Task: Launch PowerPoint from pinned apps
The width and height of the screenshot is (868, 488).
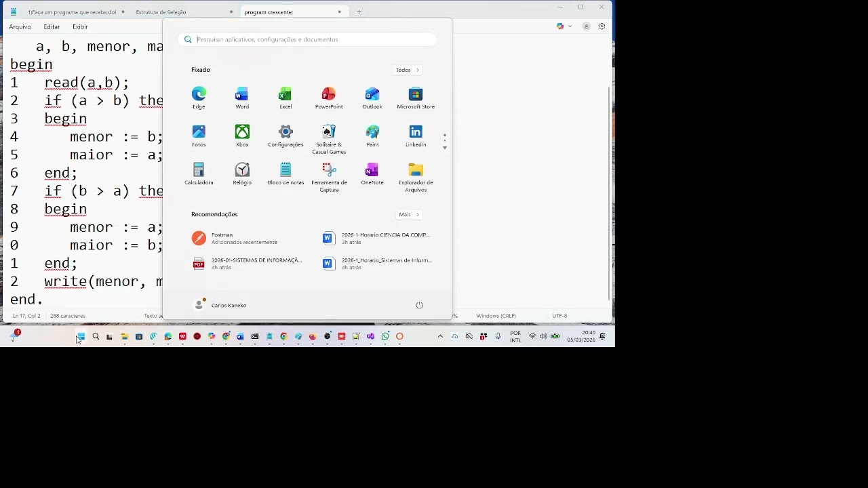Action: pyautogui.click(x=329, y=98)
